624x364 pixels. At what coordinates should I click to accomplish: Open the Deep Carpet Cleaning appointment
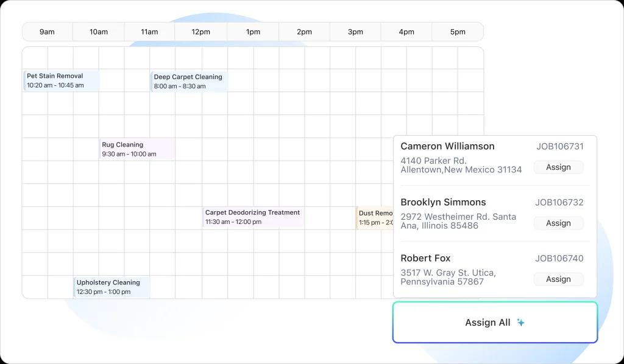(x=189, y=82)
